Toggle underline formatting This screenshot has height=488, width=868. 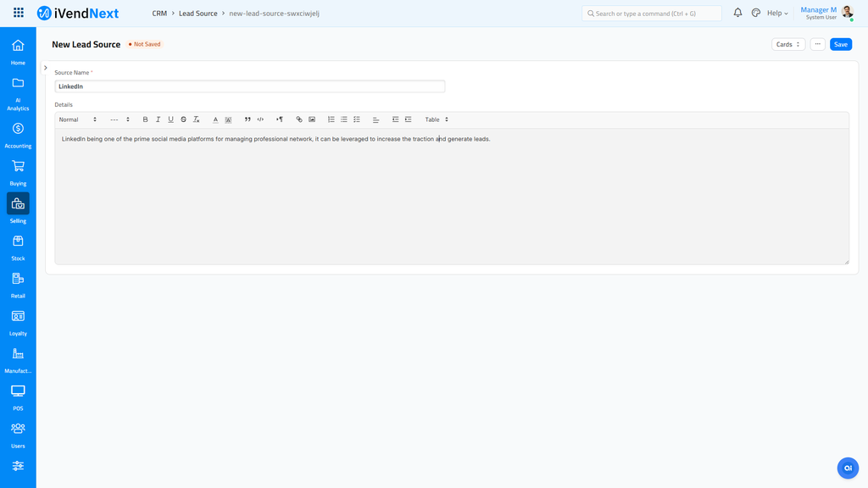(170, 119)
